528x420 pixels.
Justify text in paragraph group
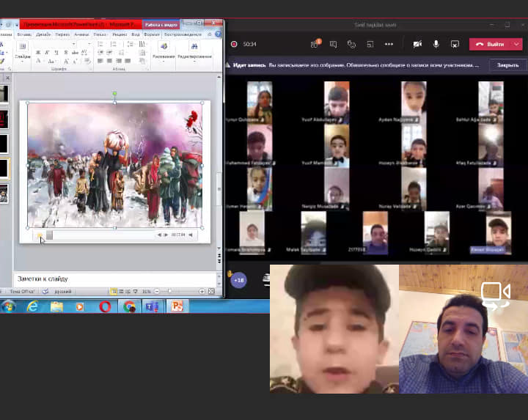[128, 61]
